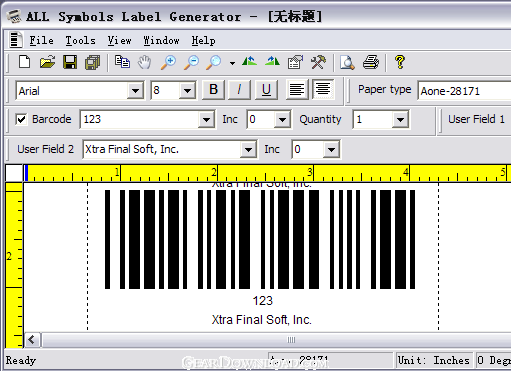Save using the floppy disk icon
The height and width of the screenshot is (371, 511).
tap(70, 62)
